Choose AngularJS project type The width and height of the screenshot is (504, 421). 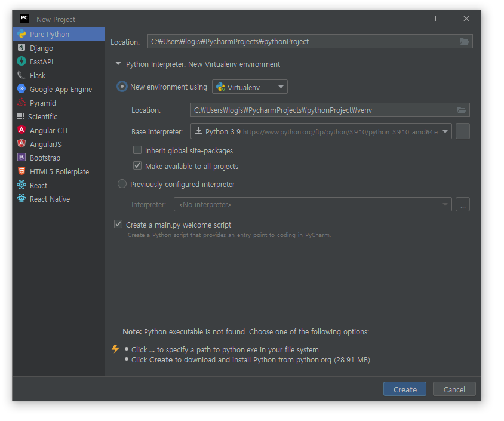59,144
